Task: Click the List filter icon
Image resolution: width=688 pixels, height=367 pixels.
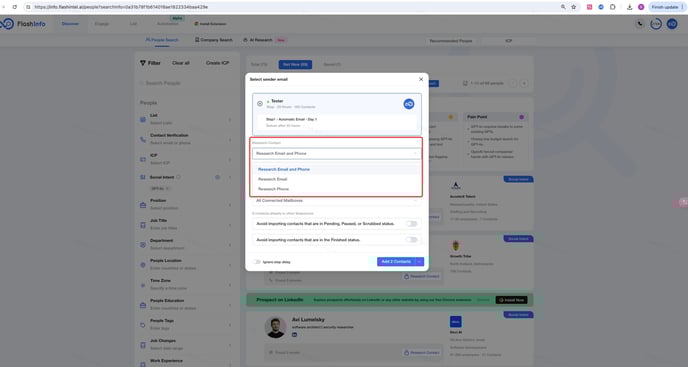Action: [143, 119]
